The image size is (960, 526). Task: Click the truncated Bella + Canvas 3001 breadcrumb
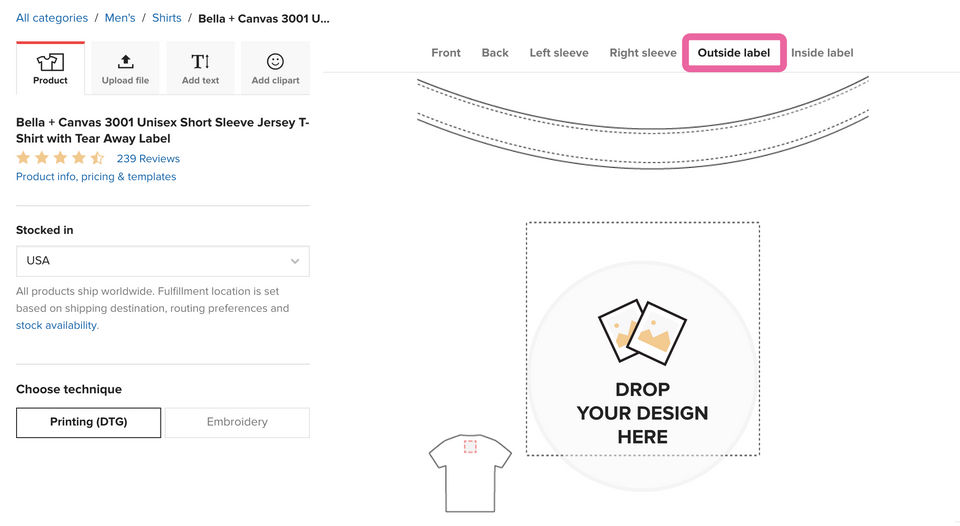264,18
